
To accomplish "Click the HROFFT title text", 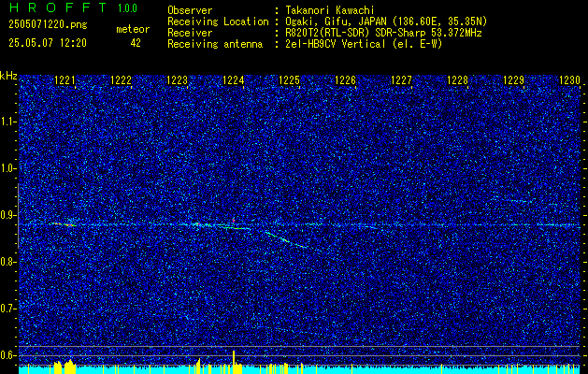I will coord(58,7).
